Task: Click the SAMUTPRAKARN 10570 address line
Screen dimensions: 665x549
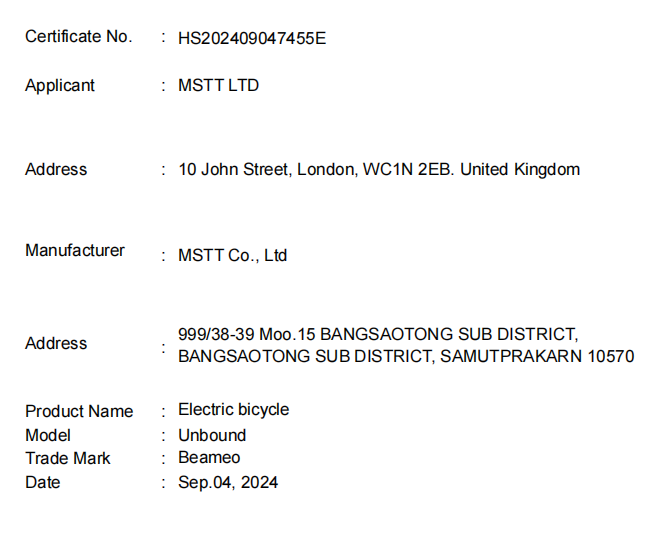Action: (405, 356)
